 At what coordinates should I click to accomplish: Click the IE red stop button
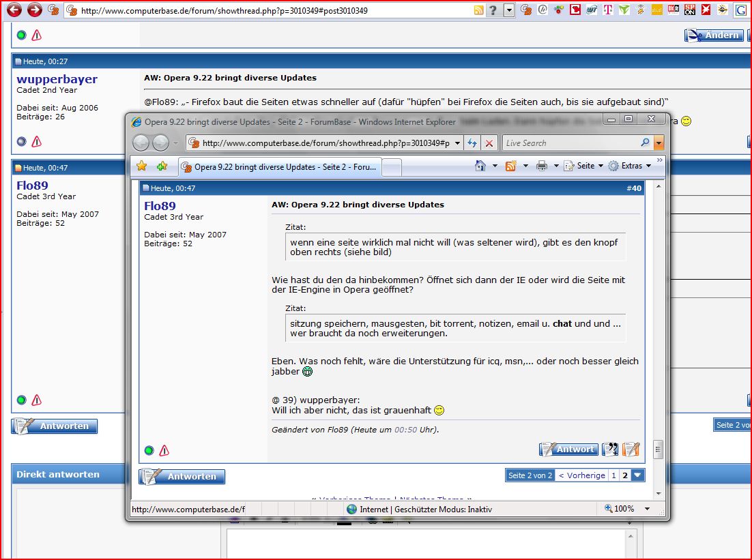click(x=489, y=143)
